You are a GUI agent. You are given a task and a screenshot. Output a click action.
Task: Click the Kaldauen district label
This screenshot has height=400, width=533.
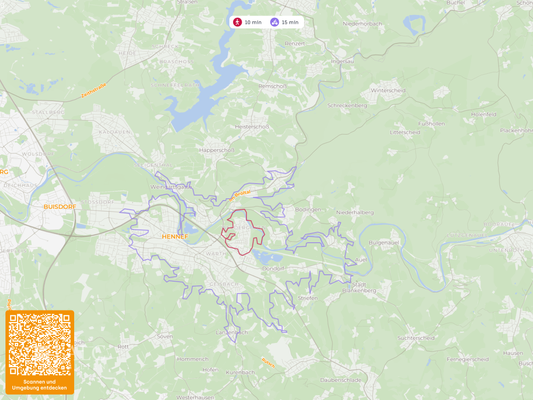point(115,132)
